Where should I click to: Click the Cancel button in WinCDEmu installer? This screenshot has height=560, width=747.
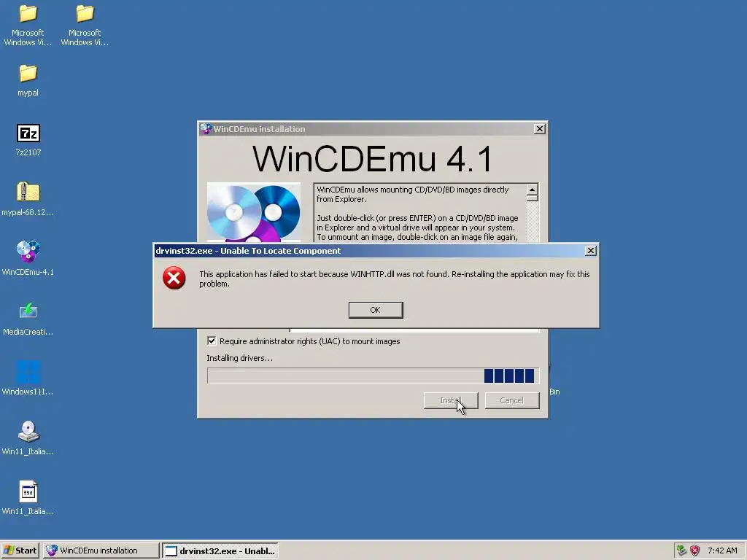[511, 400]
